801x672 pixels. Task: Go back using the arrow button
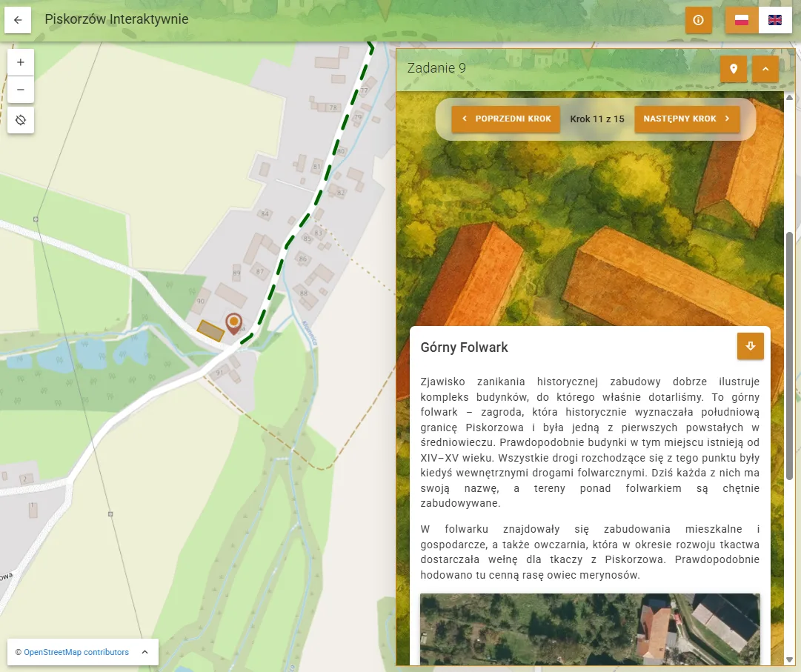coord(18,20)
